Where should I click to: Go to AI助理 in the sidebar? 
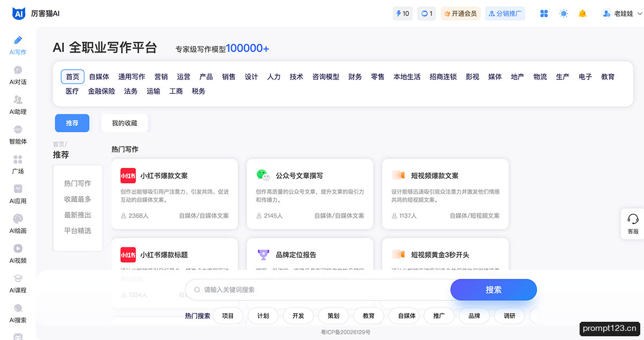click(18, 106)
